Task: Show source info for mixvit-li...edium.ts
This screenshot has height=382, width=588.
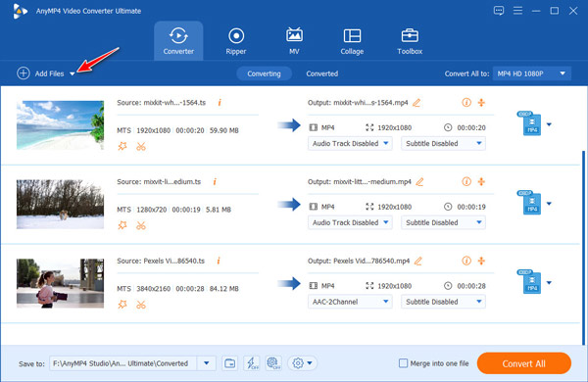Action: 215,182
